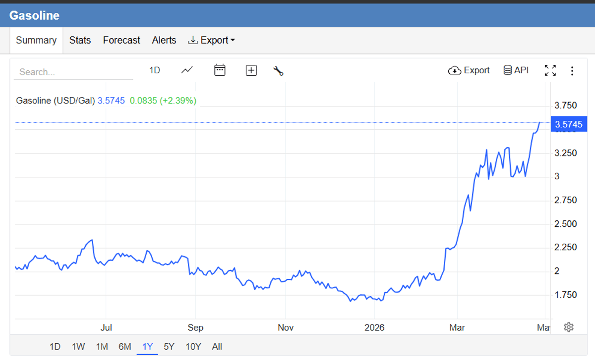This screenshot has width=595, height=364.
Task: Click the green +2.39% change value
Action: (x=178, y=101)
